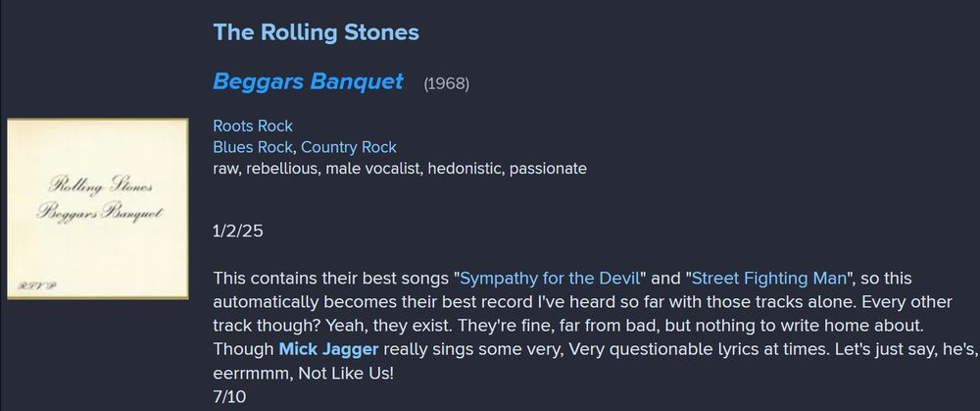The width and height of the screenshot is (980, 411).
Task: Open the Street Fighting Man song link
Action: tap(768, 278)
